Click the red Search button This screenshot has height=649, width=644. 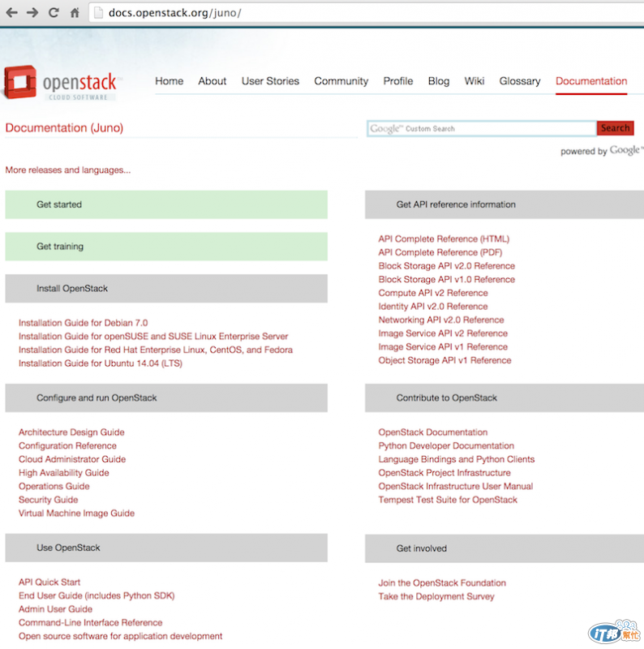click(616, 128)
